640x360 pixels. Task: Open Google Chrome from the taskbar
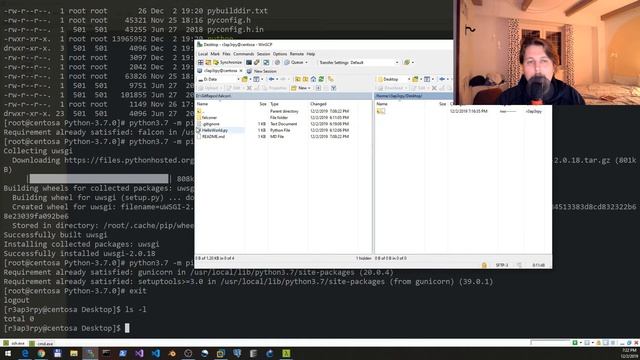41,353
